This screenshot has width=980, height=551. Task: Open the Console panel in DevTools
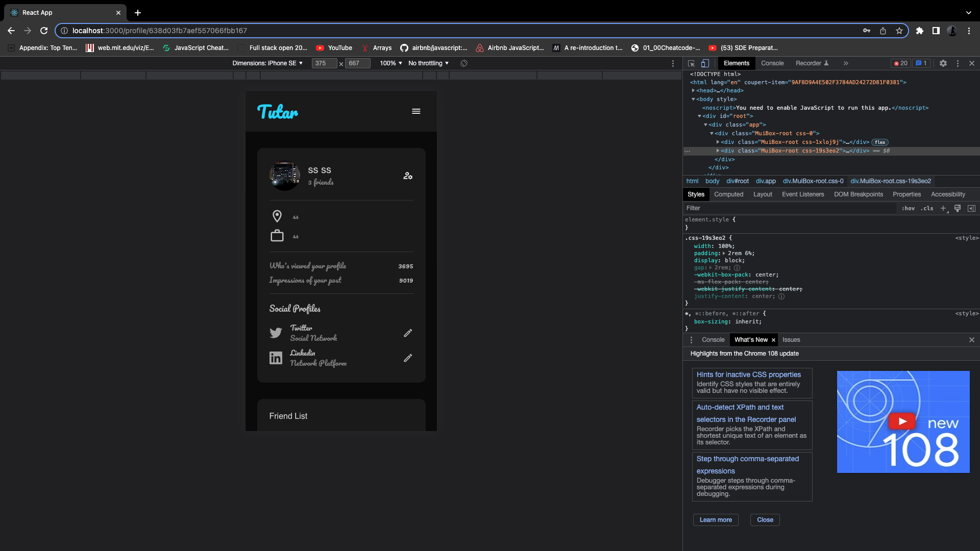(x=772, y=63)
